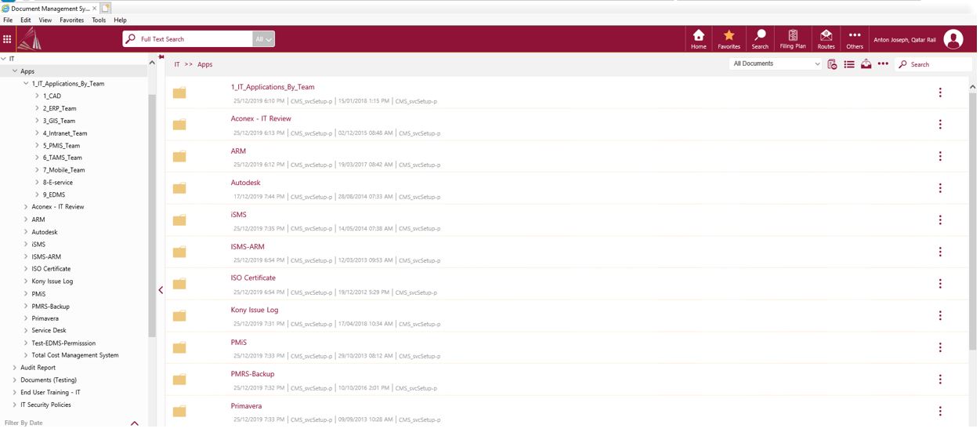Click the upload tray icon in the documents toolbar
980x443 pixels.
point(866,64)
